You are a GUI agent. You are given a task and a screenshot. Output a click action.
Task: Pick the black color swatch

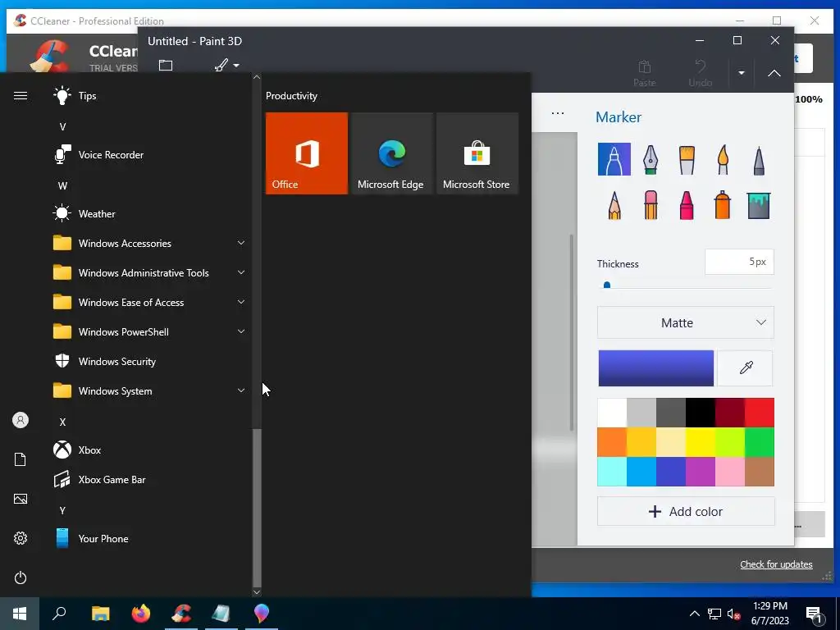(x=701, y=413)
